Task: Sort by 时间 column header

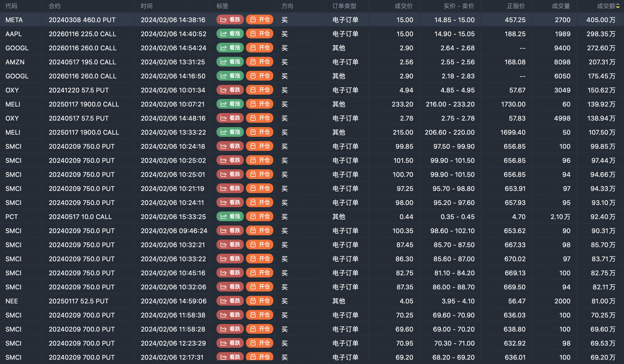Action: tap(146, 6)
